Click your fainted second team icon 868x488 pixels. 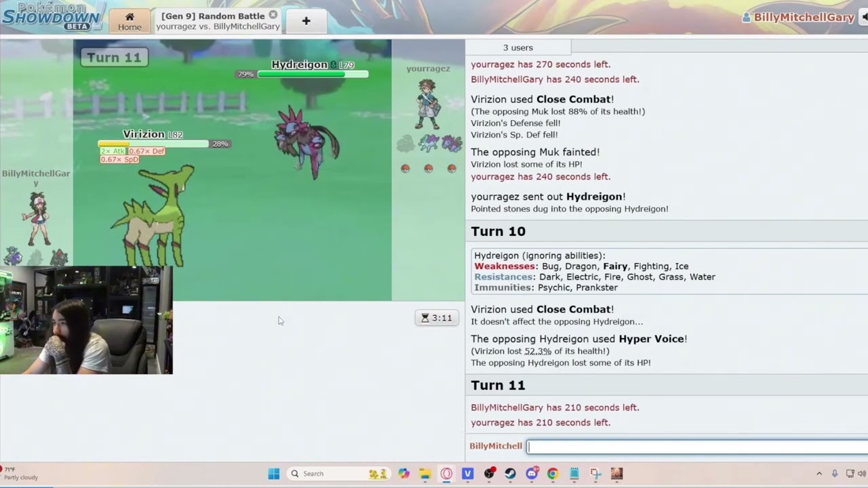[36, 257]
